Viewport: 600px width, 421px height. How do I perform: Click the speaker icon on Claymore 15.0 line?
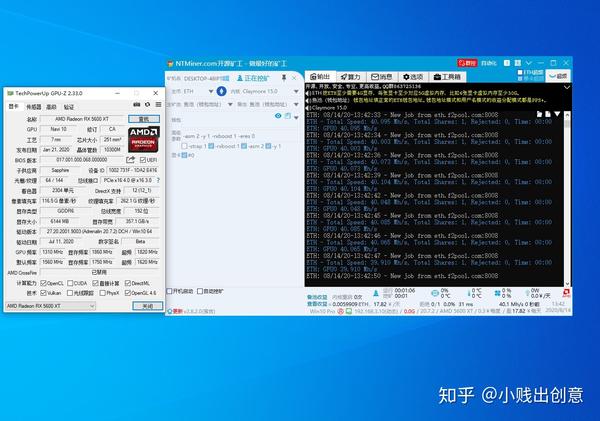[308, 108]
